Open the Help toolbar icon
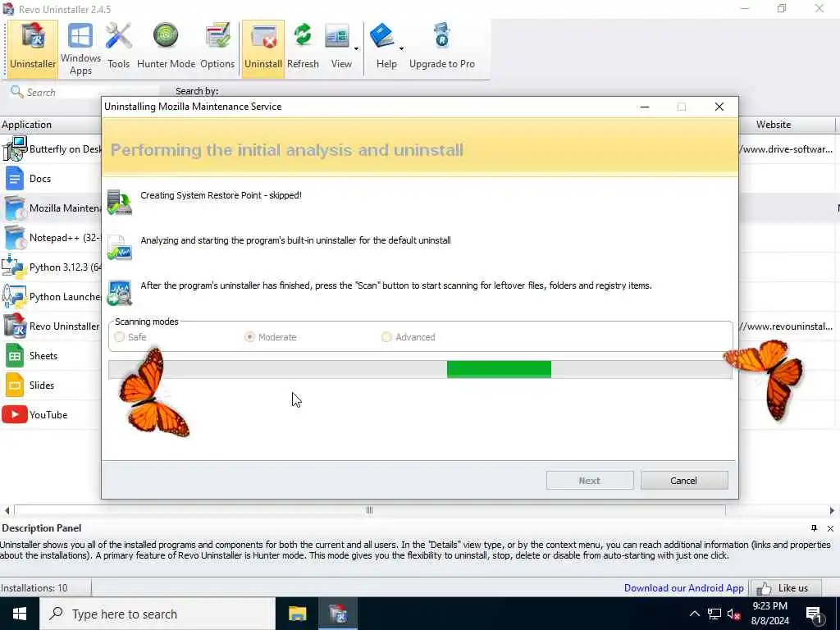The height and width of the screenshot is (630, 840). click(x=383, y=48)
